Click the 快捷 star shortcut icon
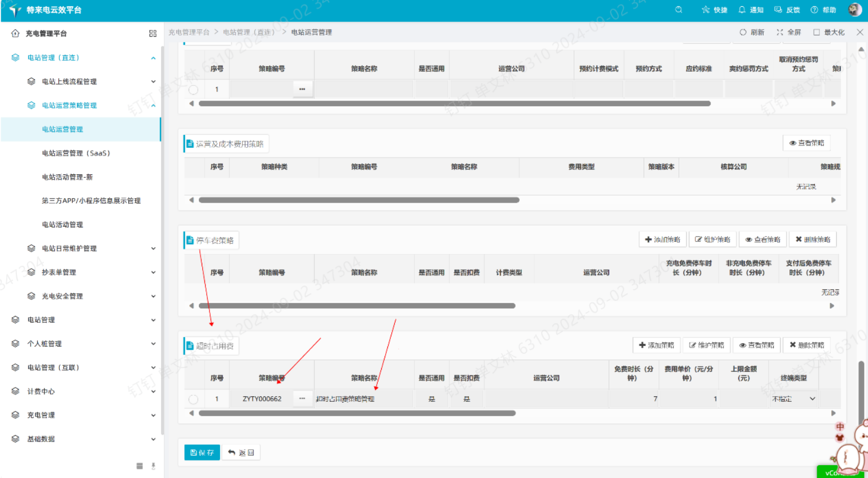 tap(705, 10)
